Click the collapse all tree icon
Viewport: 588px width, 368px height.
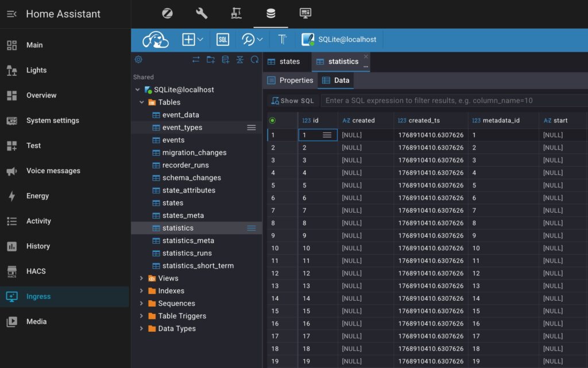click(240, 59)
